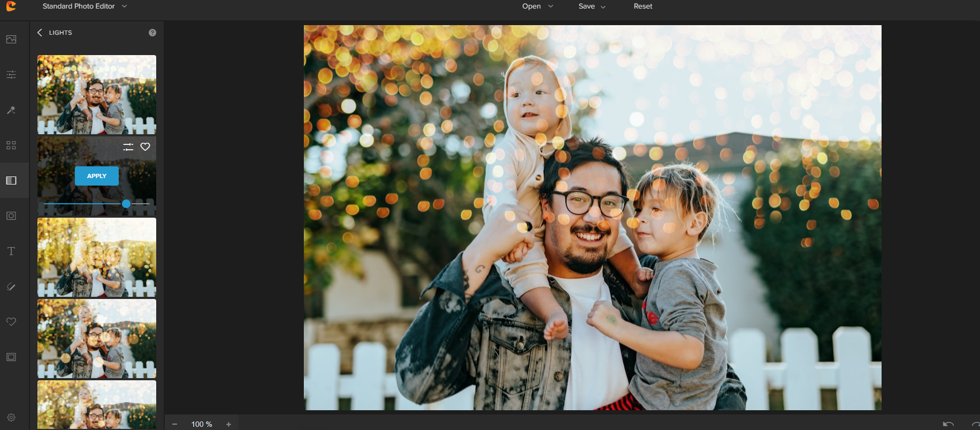Viewport: 980px width, 430px height.
Task: Click the LIGHTS panel title
Action: click(x=60, y=33)
